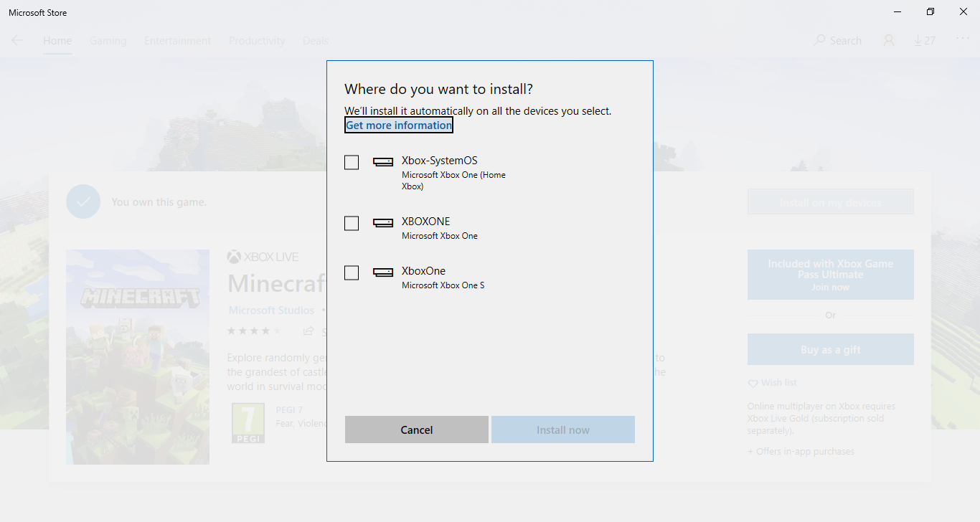980x522 pixels.
Task: Click the XBOXONE console icon
Action: pyautogui.click(x=383, y=223)
